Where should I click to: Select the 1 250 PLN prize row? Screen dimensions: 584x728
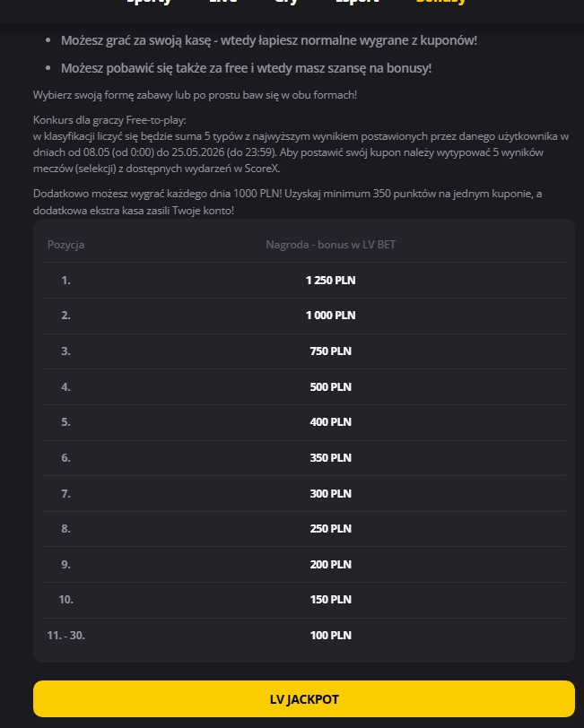304,281
